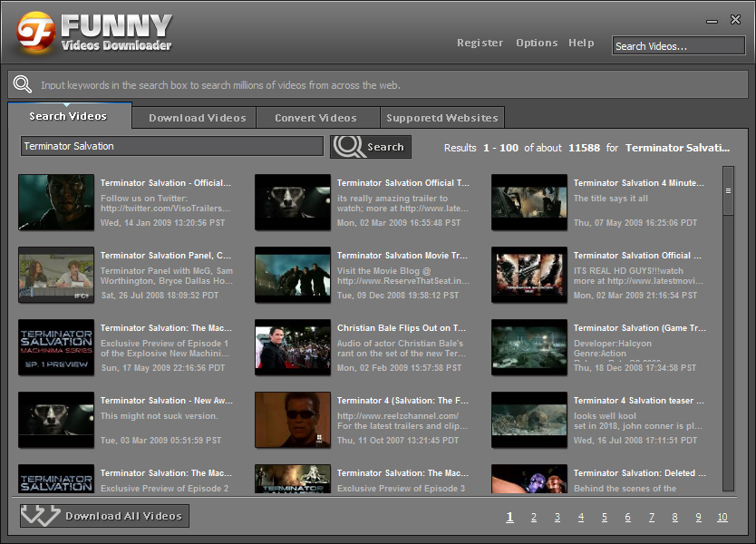Select title 'Terminator Salvation (Game Tr...'
This screenshot has width=756, height=544.
[x=639, y=328]
